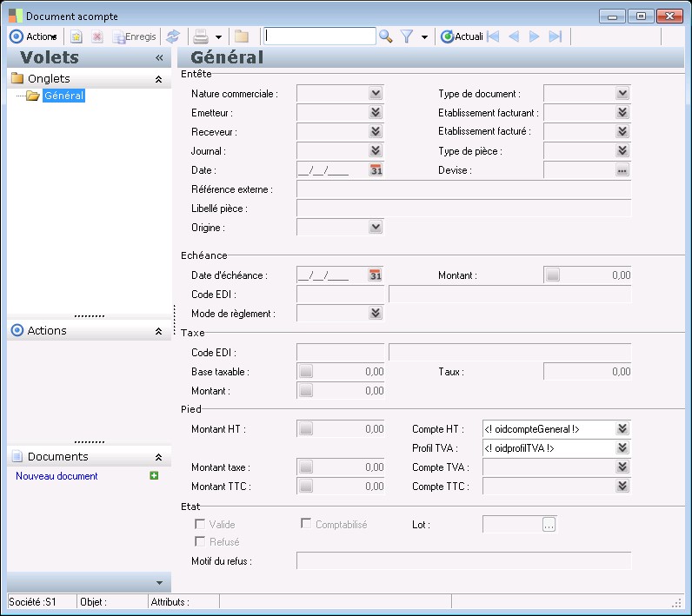Viewport: 692px width, 616px height.
Task: Open the calendar picker for Date field
Action: [376, 170]
